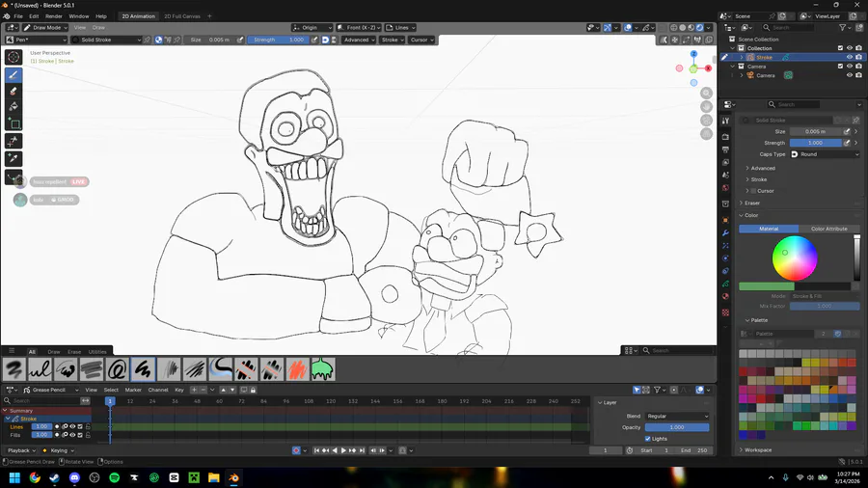Choose the green dripping paint brush preset

[x=323, y=369]
